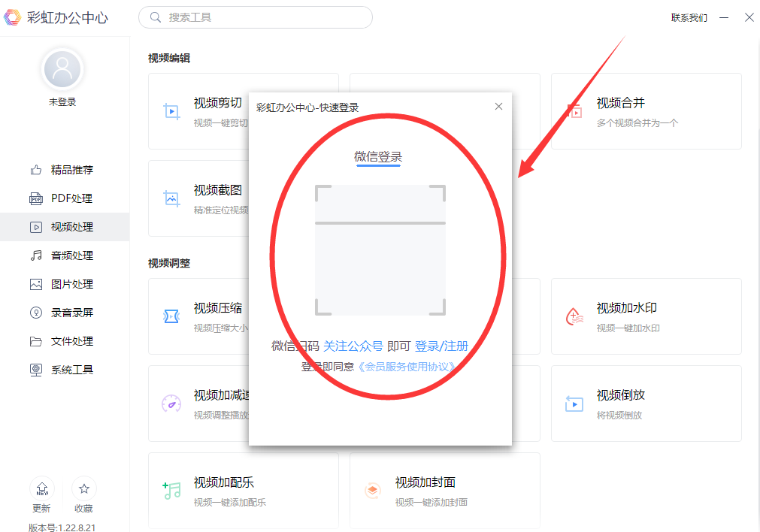
Task: Click the 视频编辑 section heading
Action: coord(169,58)
